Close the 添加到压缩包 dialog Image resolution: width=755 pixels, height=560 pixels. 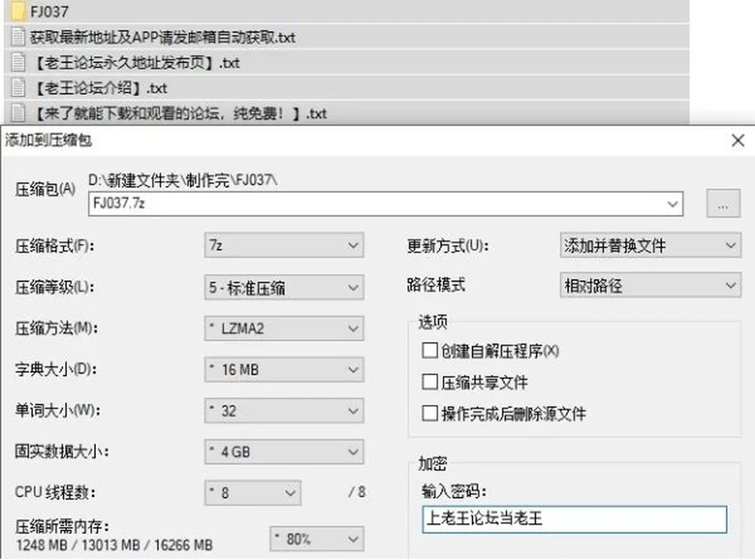(738, 141)
